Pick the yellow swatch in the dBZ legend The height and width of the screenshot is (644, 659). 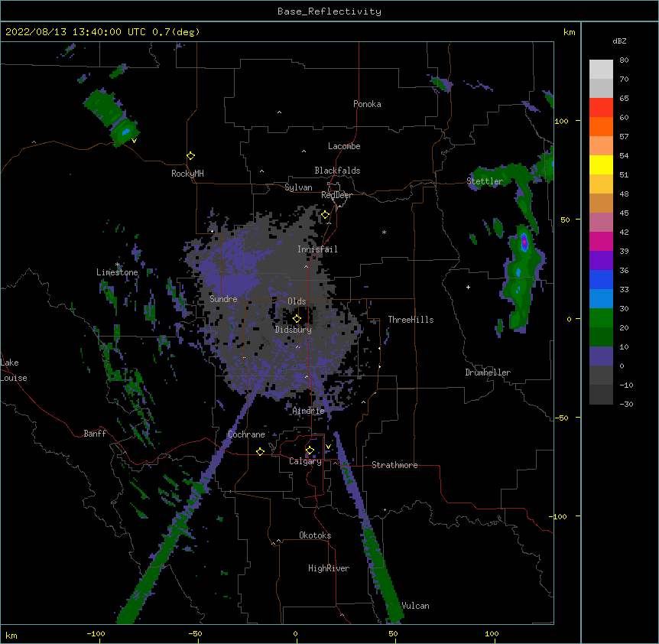pyautogui.click(x=601, y=164)
